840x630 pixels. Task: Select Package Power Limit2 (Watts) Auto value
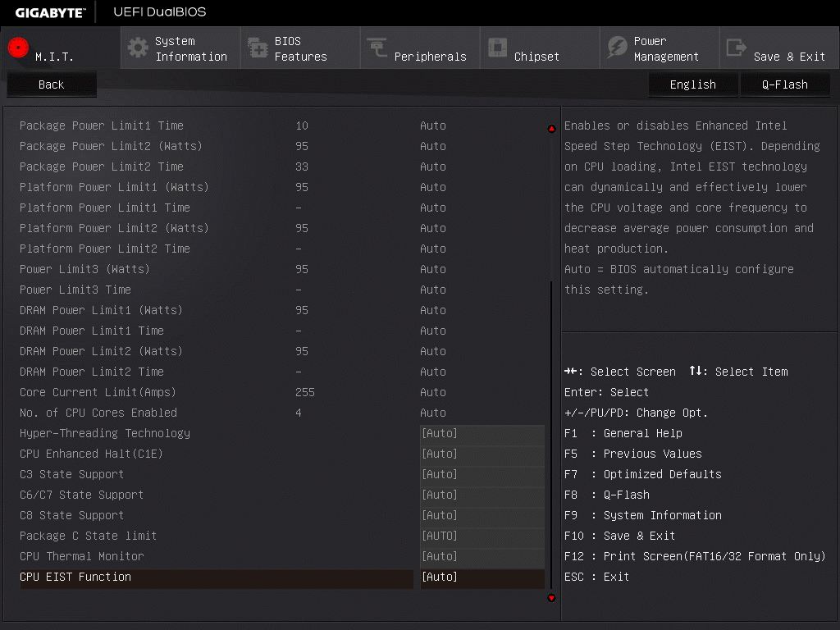point(433,146)
